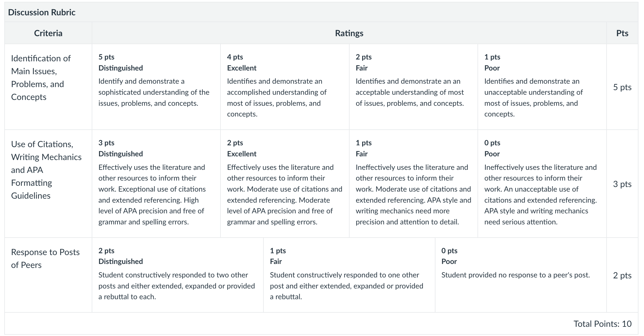Pick the 1 pts Poor rating for Identification

pos(542,87)
